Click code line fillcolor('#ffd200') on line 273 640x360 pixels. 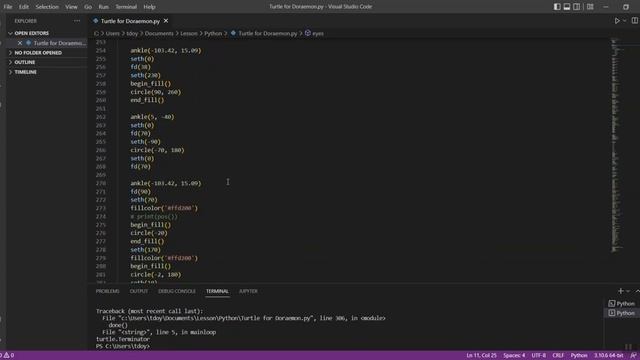[164, 208]
